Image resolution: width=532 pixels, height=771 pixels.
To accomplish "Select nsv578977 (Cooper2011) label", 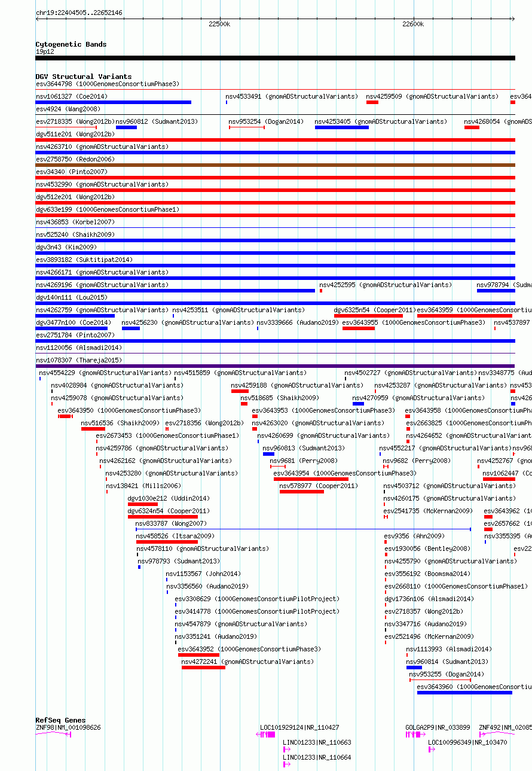I will click(x=319, y=486).
